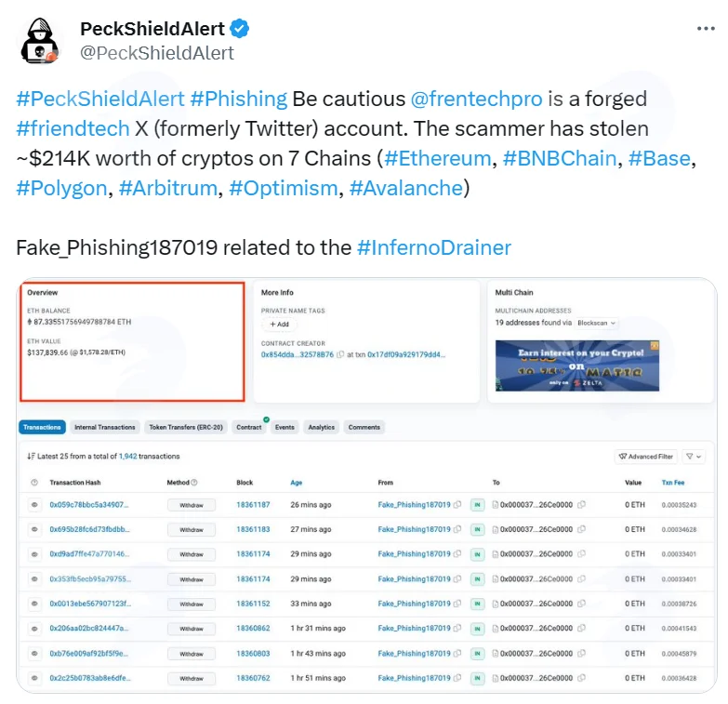Toggle the eye preview for transaction 0x059c78bbc5a34907
This screenshot has width=728, height=704.
[34, 505]
